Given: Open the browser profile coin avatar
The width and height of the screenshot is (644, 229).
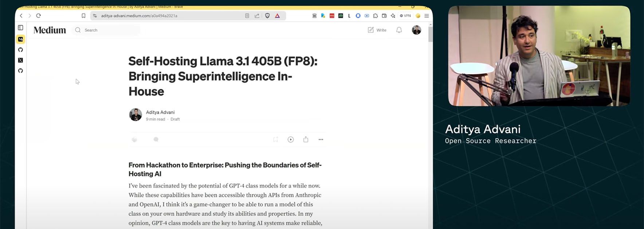Looking at the screenshot, I should click(418, 16).
